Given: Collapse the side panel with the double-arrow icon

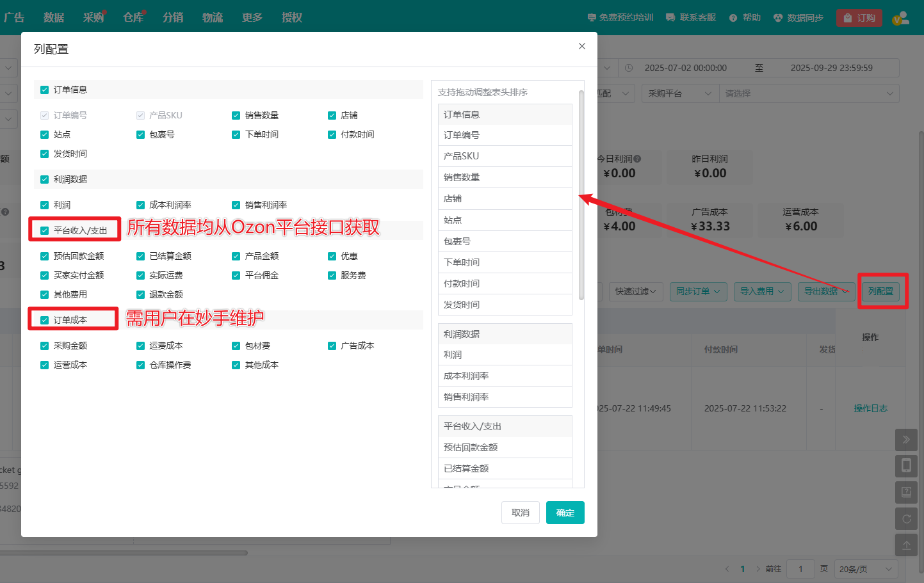Looking at the screenshot, I should click(x=906, y=440).
